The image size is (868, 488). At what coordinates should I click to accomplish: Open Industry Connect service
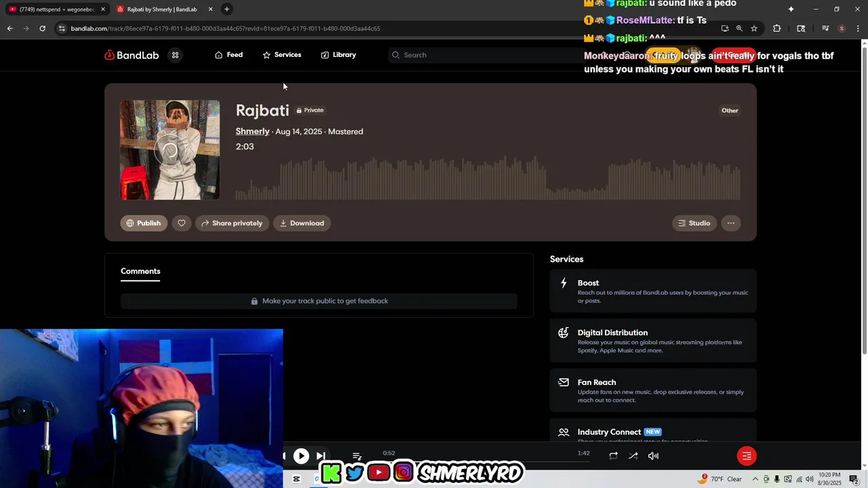pos(653,431)
